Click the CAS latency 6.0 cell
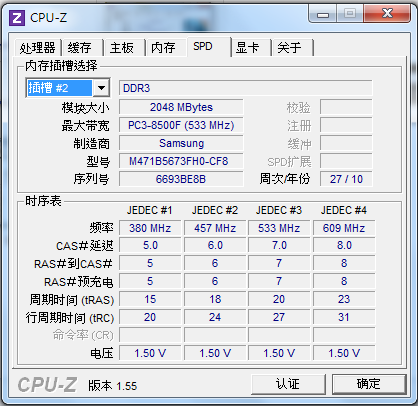The height and width of the screenshot is (406, 418). pos(215,246)
